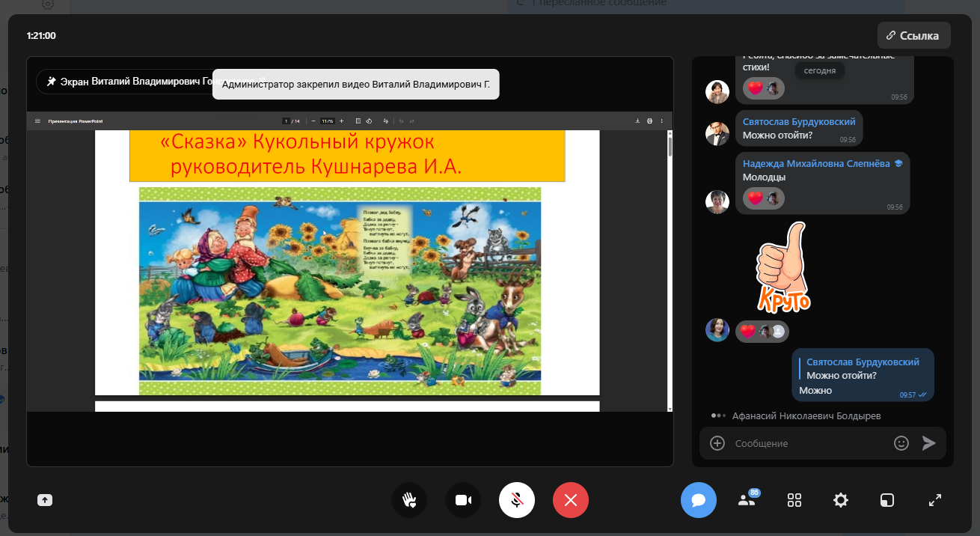The width and height of the screenshot is (980, 536).
Task: Click the сегодня date badge in chat
Action: [x=820, y=70]
